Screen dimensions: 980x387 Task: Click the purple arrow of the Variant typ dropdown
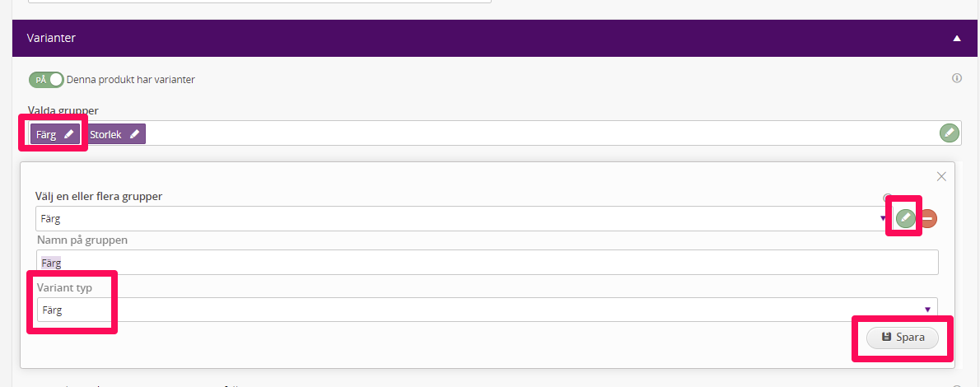(927, 310)
